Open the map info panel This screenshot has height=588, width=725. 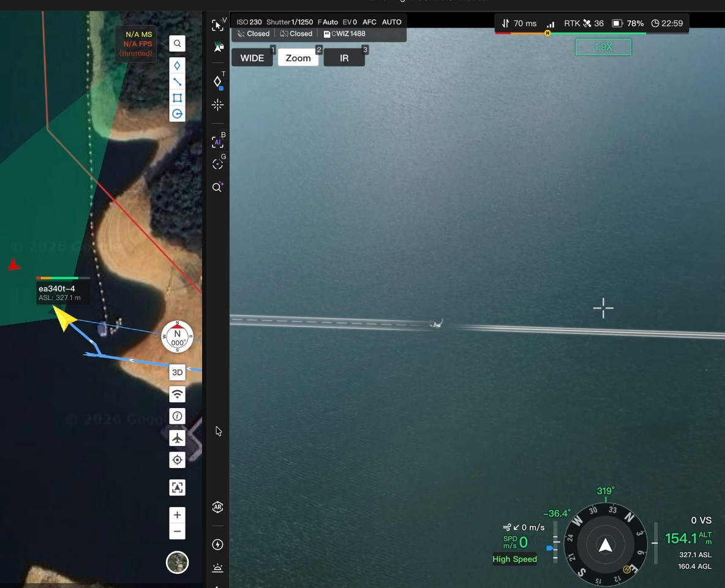pos(177,416)
